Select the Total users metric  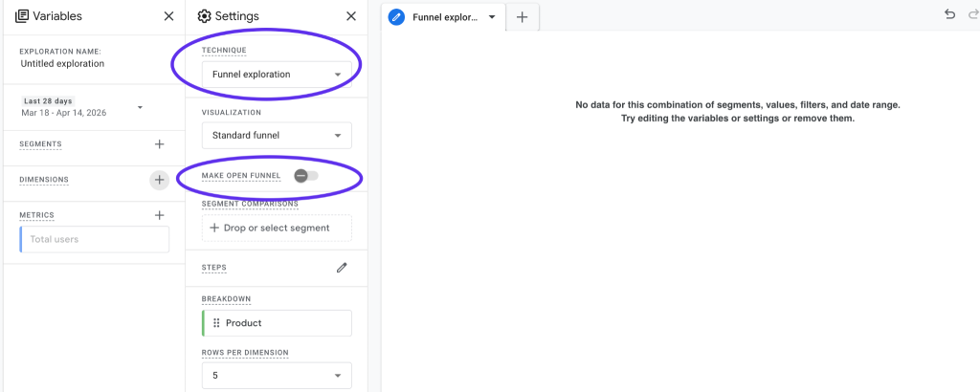(x=94, y=239)
